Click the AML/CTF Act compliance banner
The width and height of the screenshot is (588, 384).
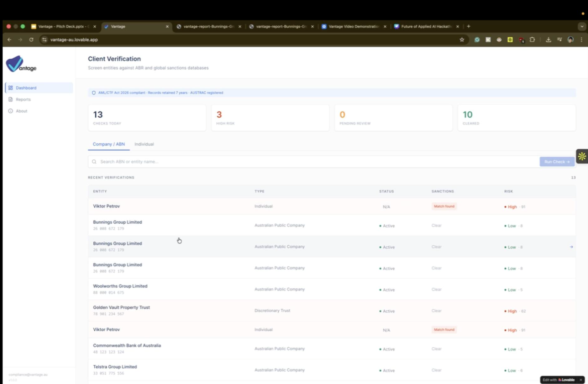click(332, 93)
